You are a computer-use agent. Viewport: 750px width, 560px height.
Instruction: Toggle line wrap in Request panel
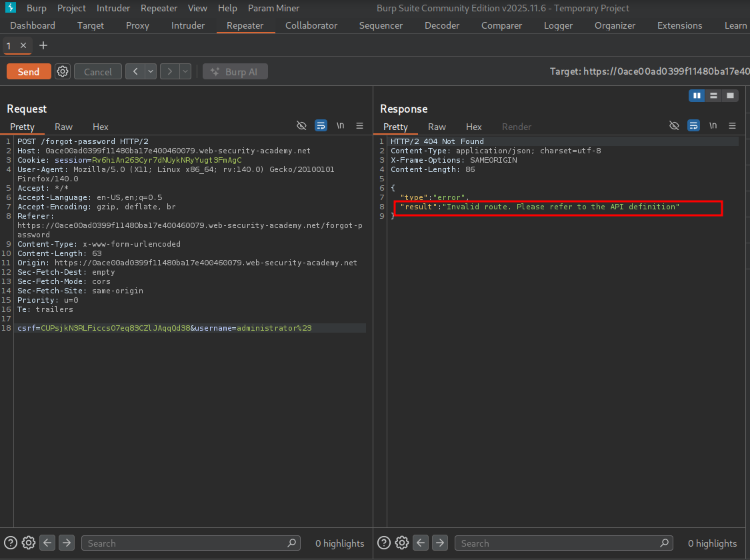321,126
